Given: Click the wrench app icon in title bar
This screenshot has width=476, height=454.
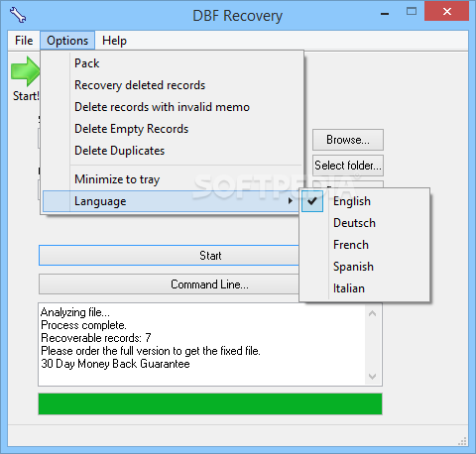Looking at the screenshot, I should (x=18, y=15).
